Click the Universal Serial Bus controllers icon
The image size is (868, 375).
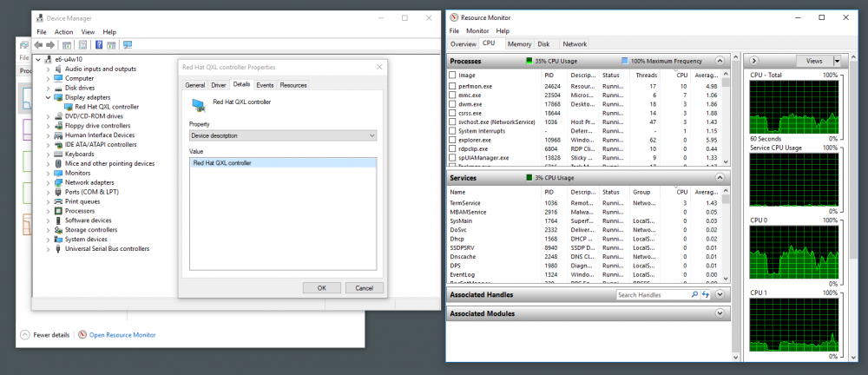coord(58,249)
